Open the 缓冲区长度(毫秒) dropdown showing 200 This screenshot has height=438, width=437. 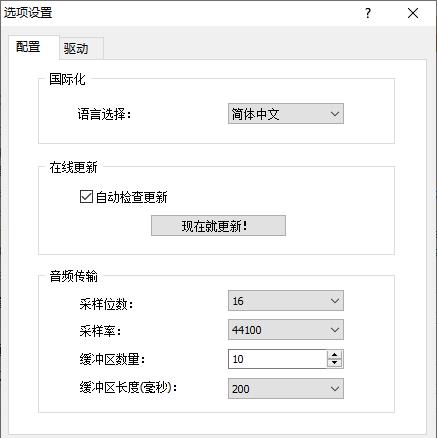point(286,389)
